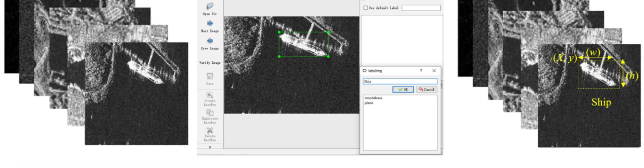Click the Ship label input box
This screenshot has width=644, height=168.
(x=400, y=81)
